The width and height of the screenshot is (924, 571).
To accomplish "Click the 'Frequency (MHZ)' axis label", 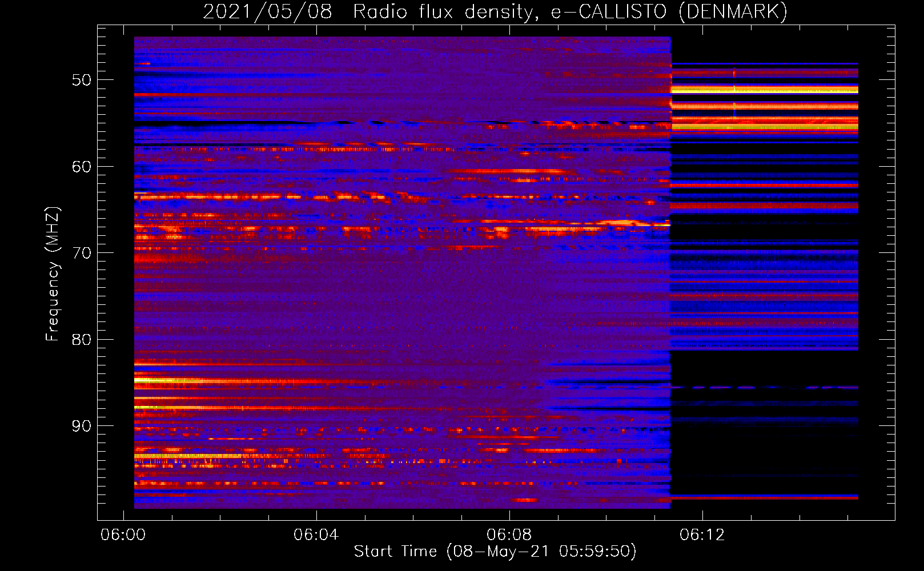I will pyautogui.click(x=52, y=274).
